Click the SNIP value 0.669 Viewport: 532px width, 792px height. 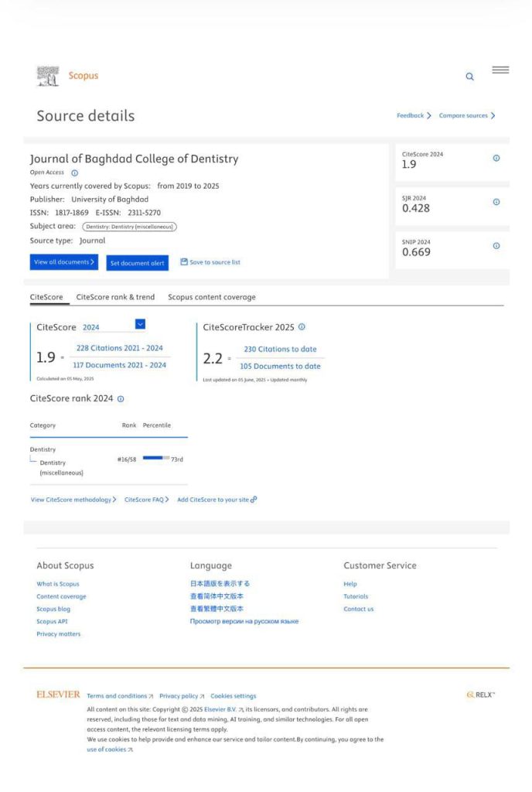point(416,252)
